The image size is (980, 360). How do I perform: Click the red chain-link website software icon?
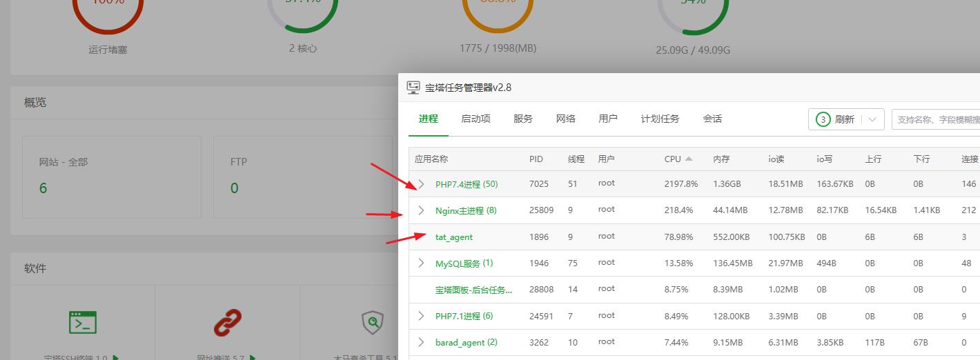pyautogui.click(x=228, y=322)
